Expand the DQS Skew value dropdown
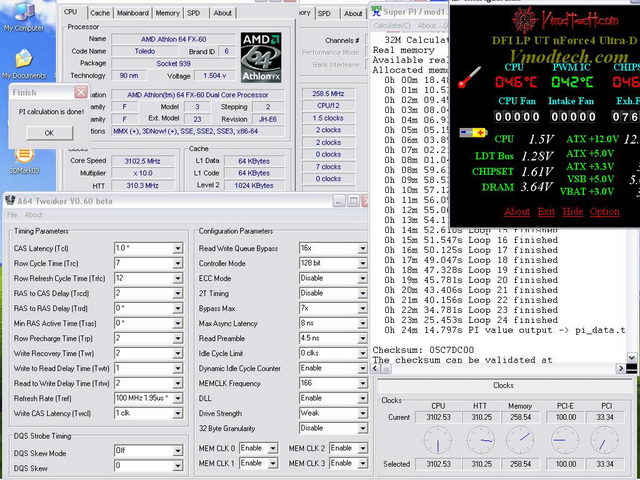This screenshot has height=480, width=640. (178, 466)
